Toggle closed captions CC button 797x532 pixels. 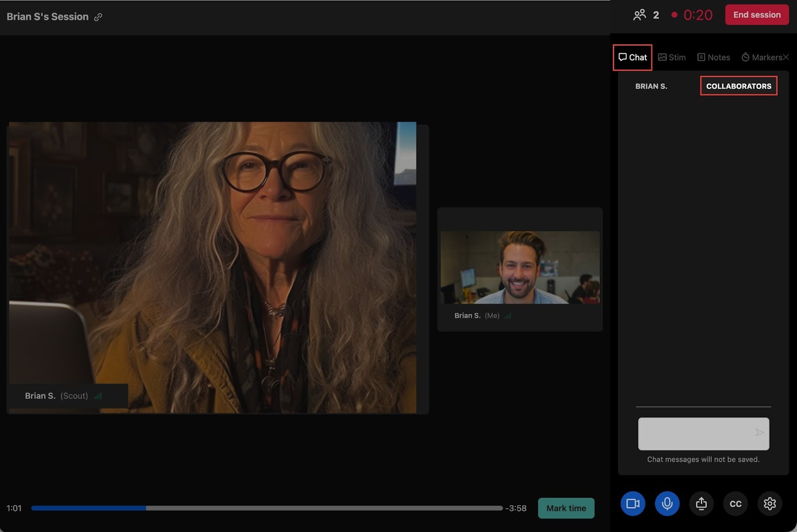pyautogui.click(x=735, y=504)
